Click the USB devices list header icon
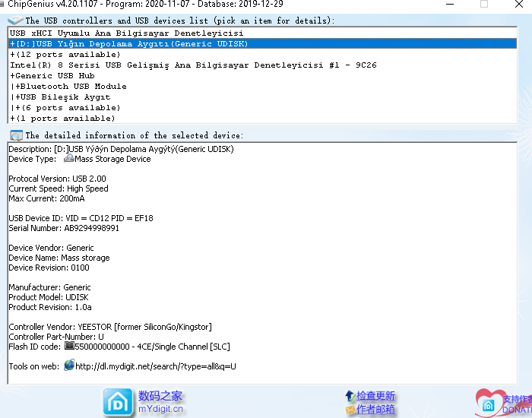 click(x=15, y=20)
